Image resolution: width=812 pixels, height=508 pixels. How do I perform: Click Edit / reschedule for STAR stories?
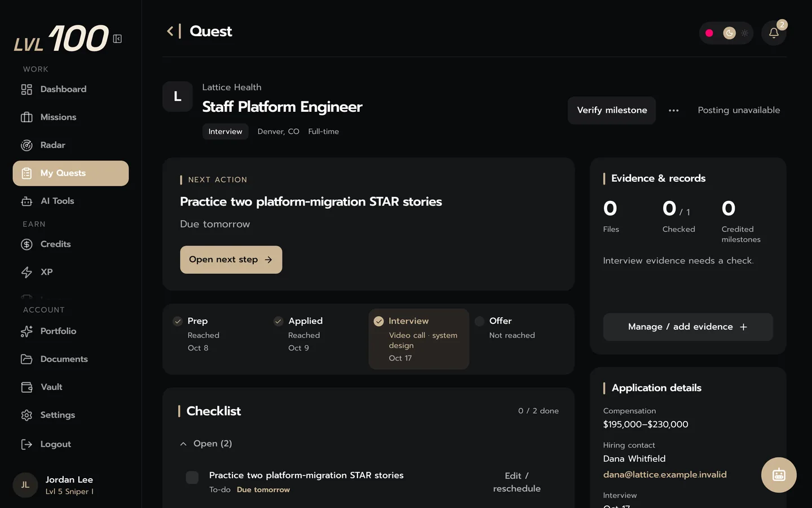click(517, 482)
